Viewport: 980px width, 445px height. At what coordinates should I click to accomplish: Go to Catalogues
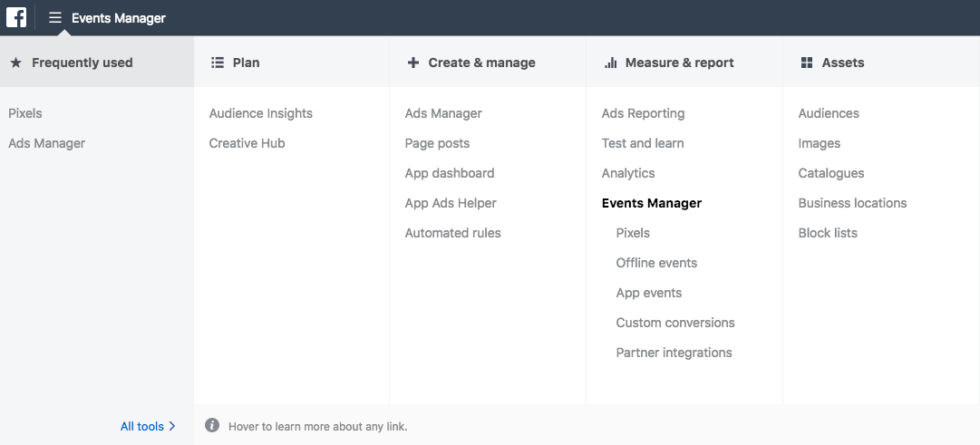pyautogui.click(x=831, y=173)
